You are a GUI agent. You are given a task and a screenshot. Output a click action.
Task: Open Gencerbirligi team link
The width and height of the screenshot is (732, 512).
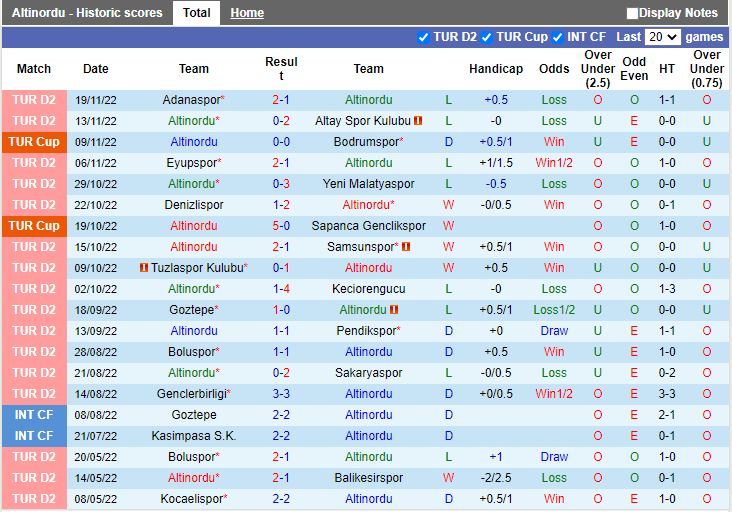191,394
